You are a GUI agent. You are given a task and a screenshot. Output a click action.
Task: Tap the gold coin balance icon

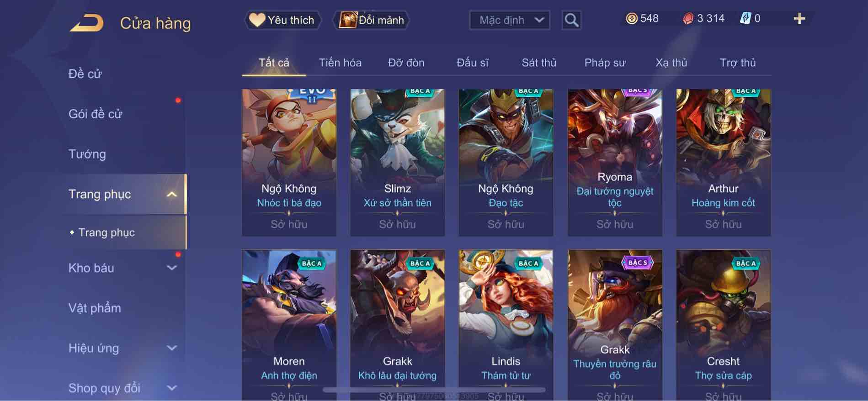(631, 19)
